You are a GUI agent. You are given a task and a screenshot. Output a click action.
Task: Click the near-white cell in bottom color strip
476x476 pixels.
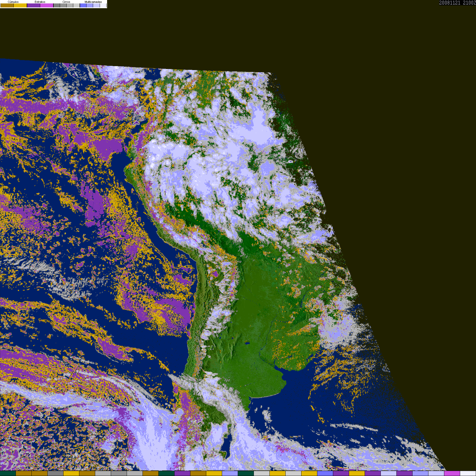coord(468,473)
